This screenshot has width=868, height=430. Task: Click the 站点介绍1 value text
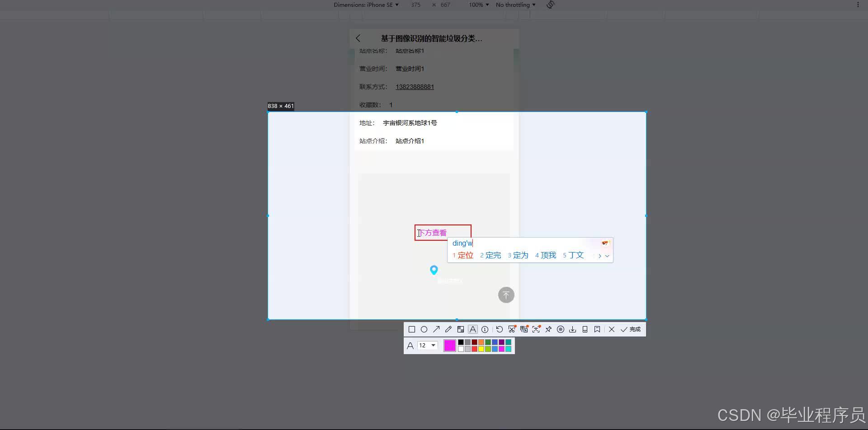[x=410, y=141]
